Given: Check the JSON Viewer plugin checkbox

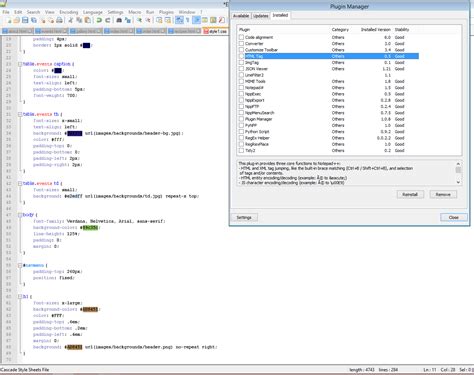Looking at the screenshot, I should [x=241, y=69].
